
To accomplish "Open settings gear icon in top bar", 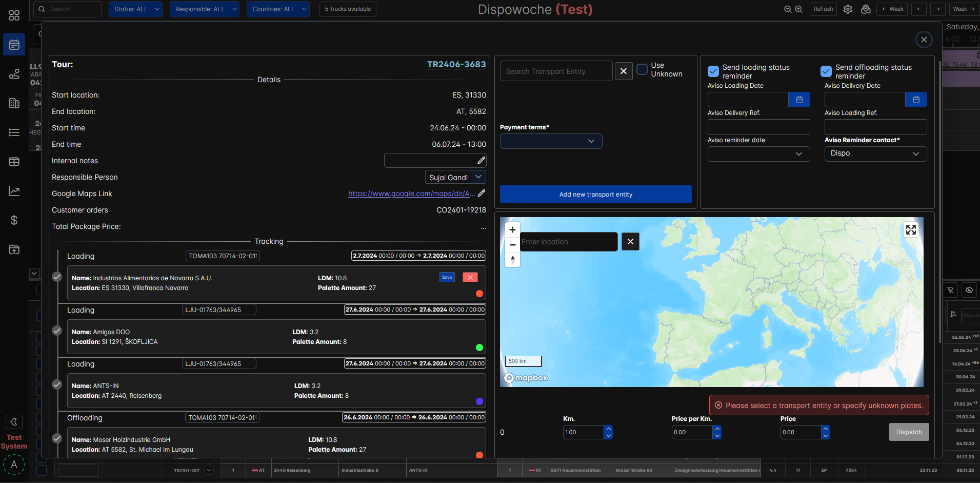I will tap(848, 9).
